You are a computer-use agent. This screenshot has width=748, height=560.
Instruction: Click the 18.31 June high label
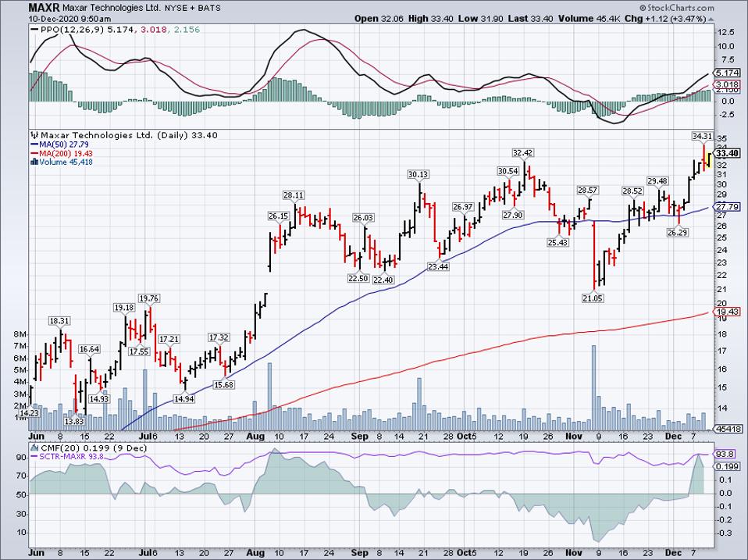coord(59,321)
